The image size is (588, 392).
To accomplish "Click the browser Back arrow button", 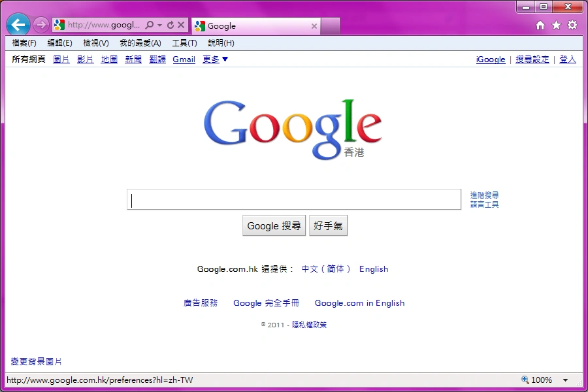I will (x=18, y=25).
